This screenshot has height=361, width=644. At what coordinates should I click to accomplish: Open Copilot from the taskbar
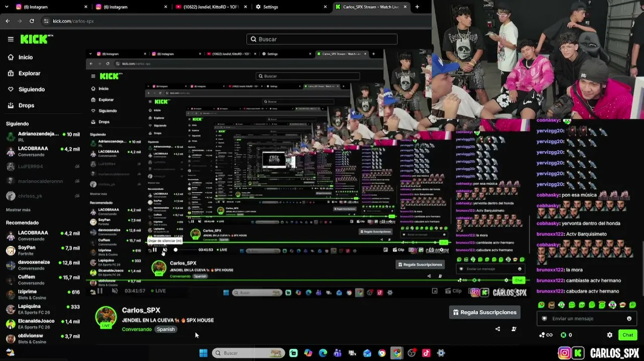pos(308,353)
